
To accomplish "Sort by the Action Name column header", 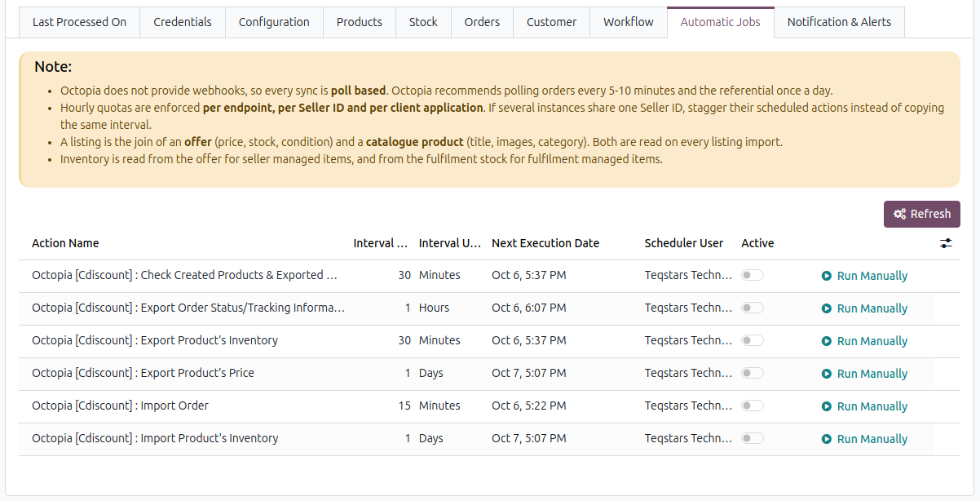I will click(65, 243).
